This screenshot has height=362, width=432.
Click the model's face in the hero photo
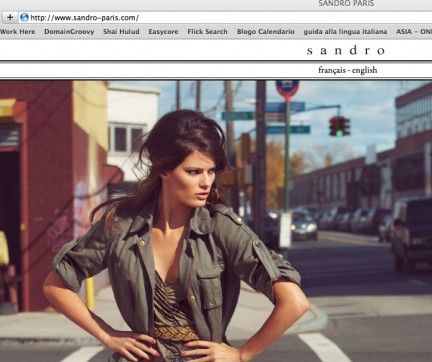pos(196,179)
